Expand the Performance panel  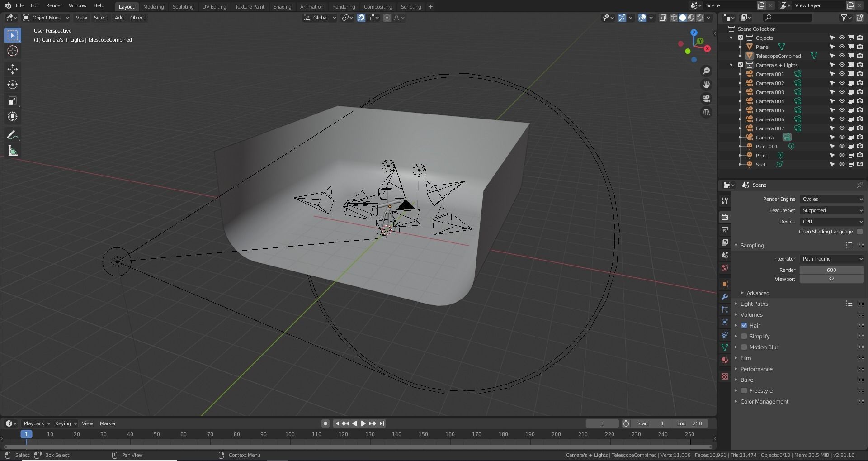pos(756,369)
